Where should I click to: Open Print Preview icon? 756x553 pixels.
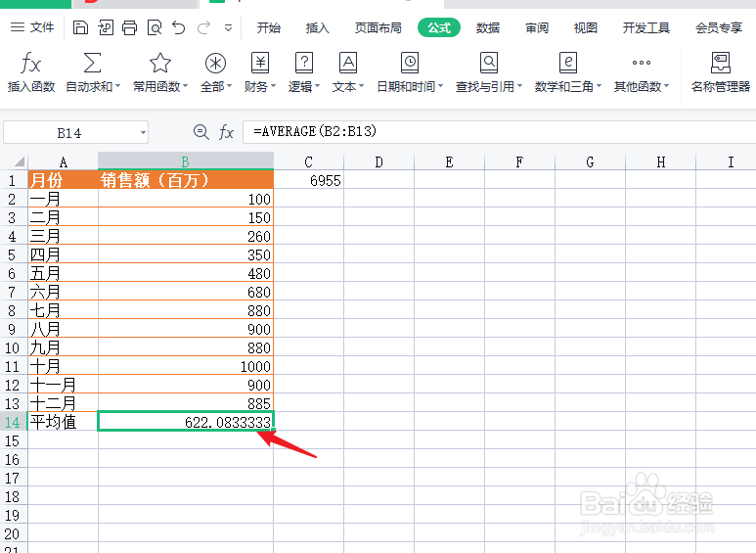point(155,27)
